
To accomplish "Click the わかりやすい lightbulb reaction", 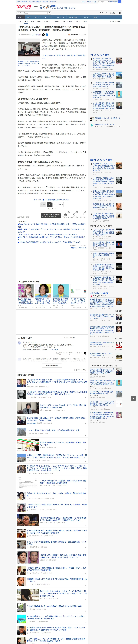I will pyautogui.click(x=74, y=215).
